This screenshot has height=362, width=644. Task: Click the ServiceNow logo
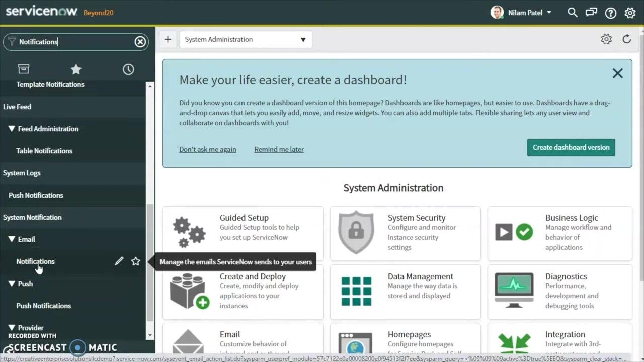coord(41,11)
